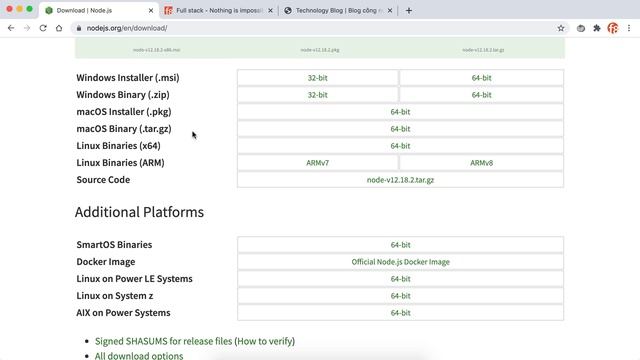Click the forward navigation arrow
This screenshot has width=640, height=360.
coord(27,28)
